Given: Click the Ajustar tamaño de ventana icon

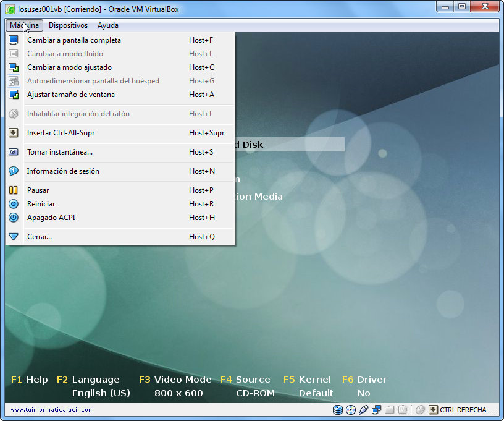Looking at the screenshot, I should pos(14,95).
